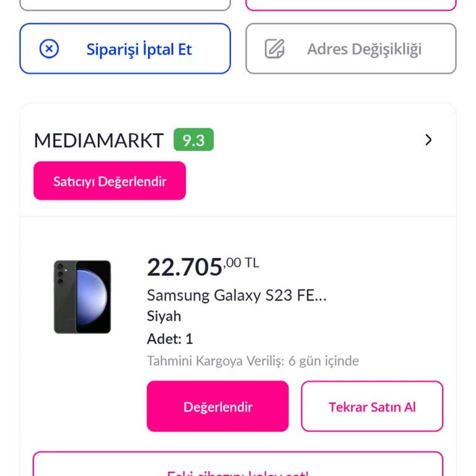
Task: Tap the green 9.3 seller rating badge
Action: tap(193, 140)
